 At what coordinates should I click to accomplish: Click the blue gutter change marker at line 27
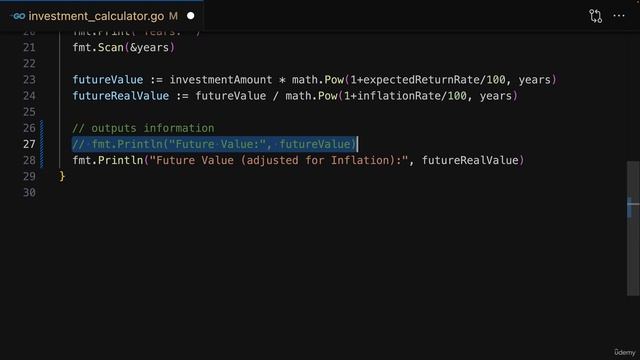point(42,144)
